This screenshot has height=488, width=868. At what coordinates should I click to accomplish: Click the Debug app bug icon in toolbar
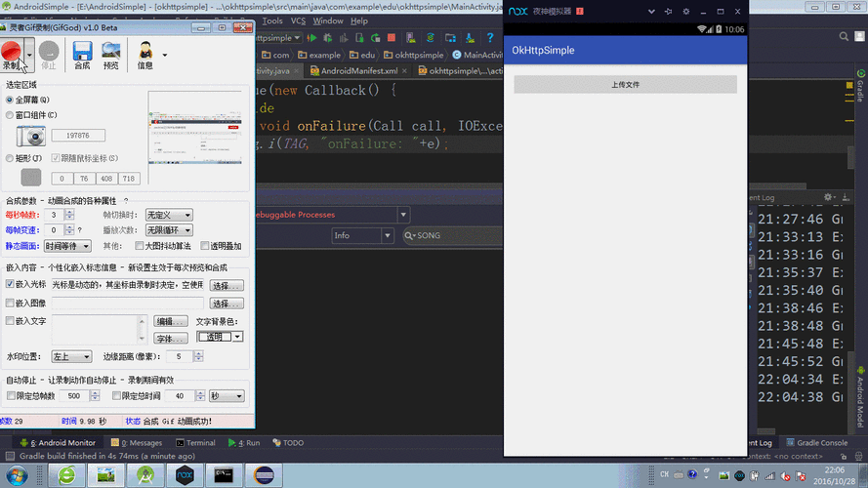tap(328, 38)
